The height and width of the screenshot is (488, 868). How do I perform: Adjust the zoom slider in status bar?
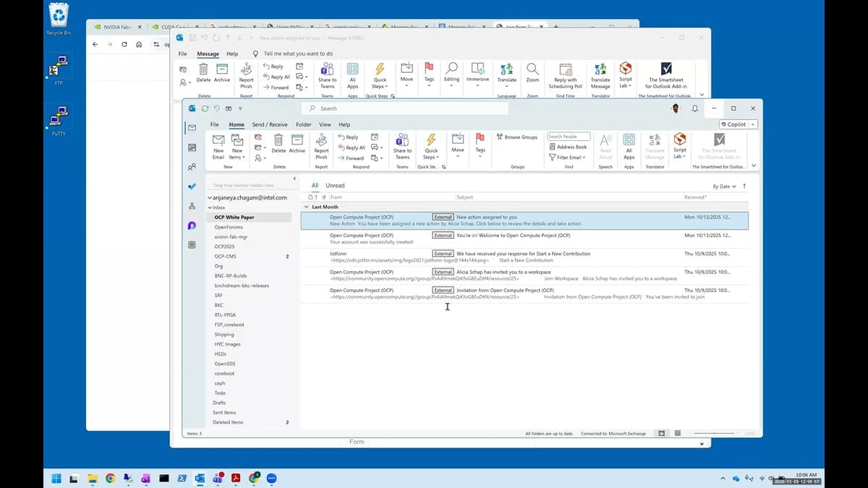[x=713, y=433]
